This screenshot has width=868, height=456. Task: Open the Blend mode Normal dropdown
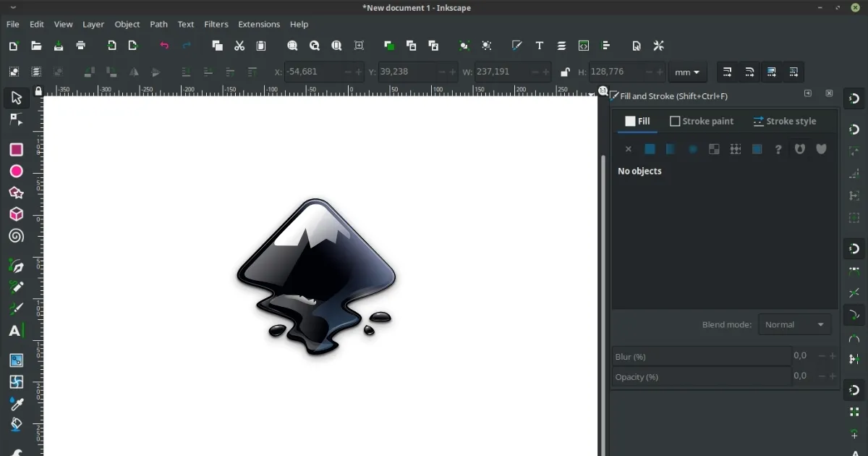click(794, 325)
